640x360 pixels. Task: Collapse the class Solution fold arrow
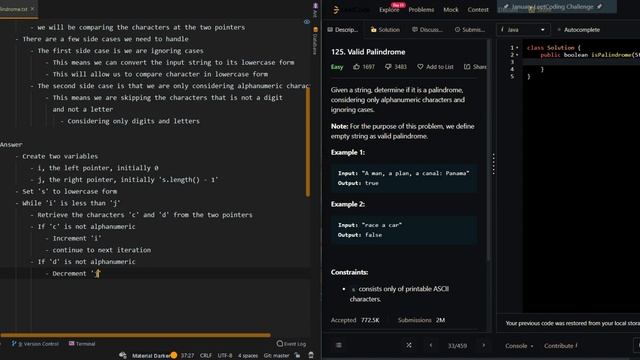coord(517,48)
